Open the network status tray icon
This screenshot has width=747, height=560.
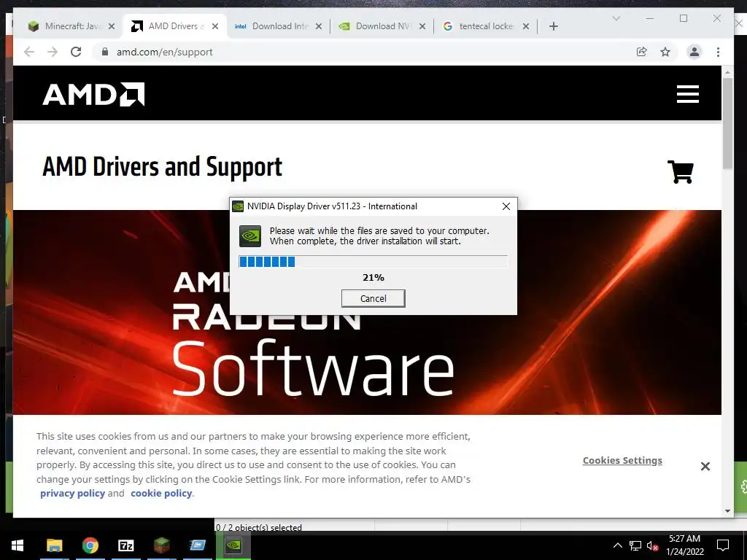tap(635, 545)
